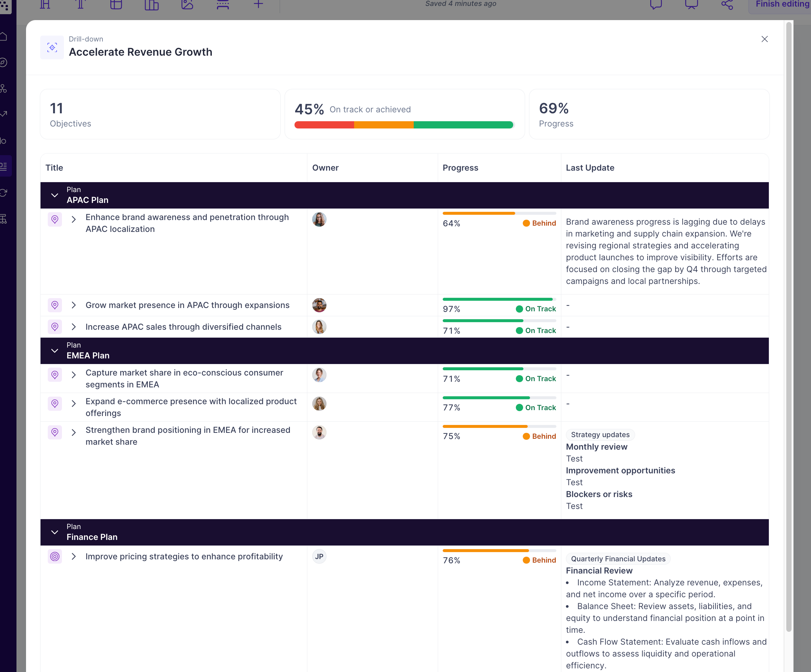Expand Capture market share in eco-conscious segments

pos(74,375)
